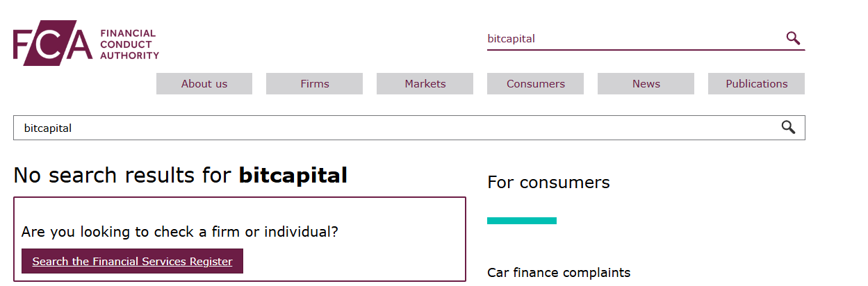Open the Car finance complaints link
The image size is (868, 286).
coord(559,273)
